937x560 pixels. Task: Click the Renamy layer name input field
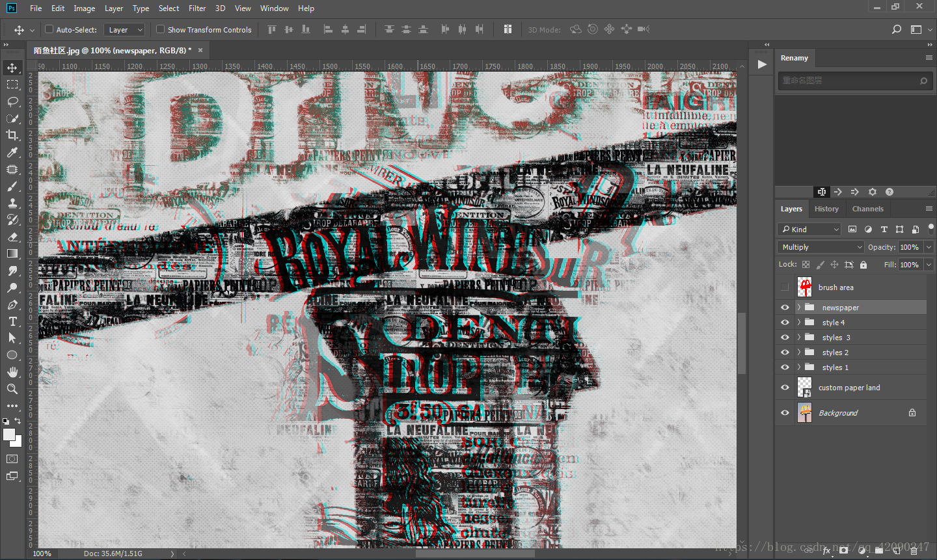(854, 81)
